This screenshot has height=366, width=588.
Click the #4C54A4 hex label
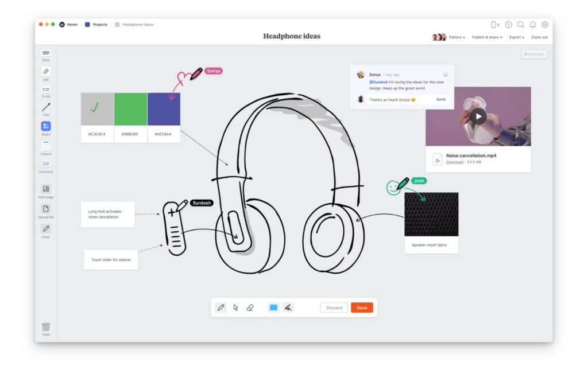[163, 134]
